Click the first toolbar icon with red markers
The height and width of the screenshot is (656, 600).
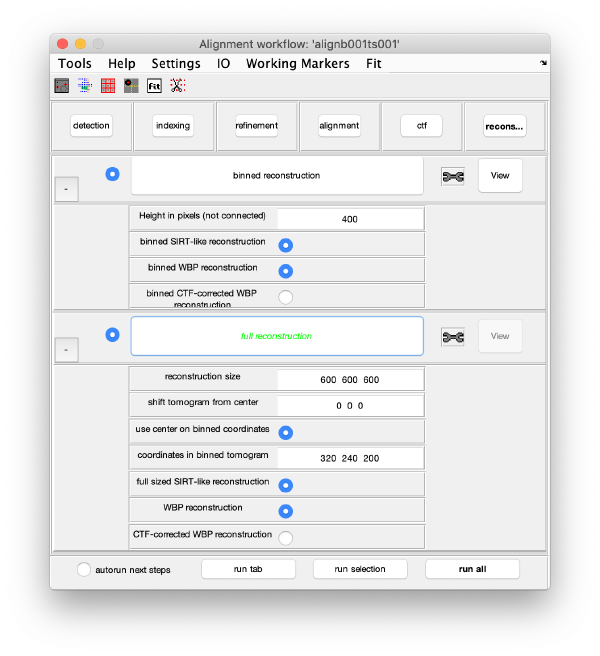[x=62, y=86]
